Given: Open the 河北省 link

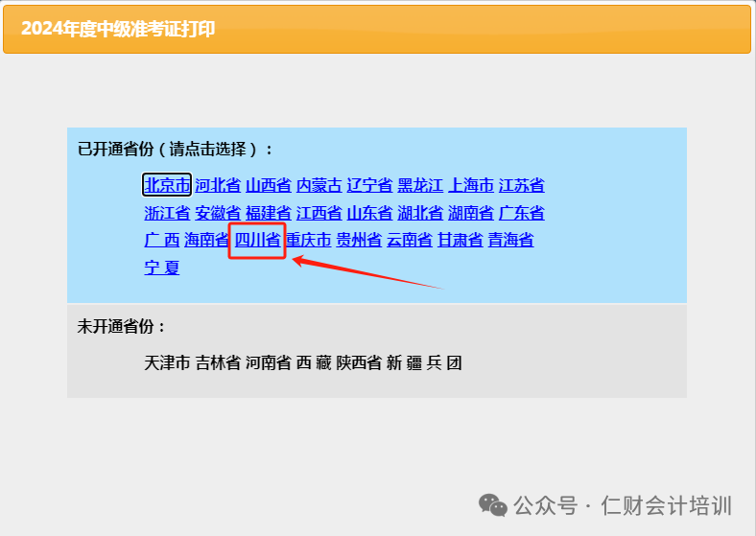Looking at the screenshot, I should (x=218, y=185).
